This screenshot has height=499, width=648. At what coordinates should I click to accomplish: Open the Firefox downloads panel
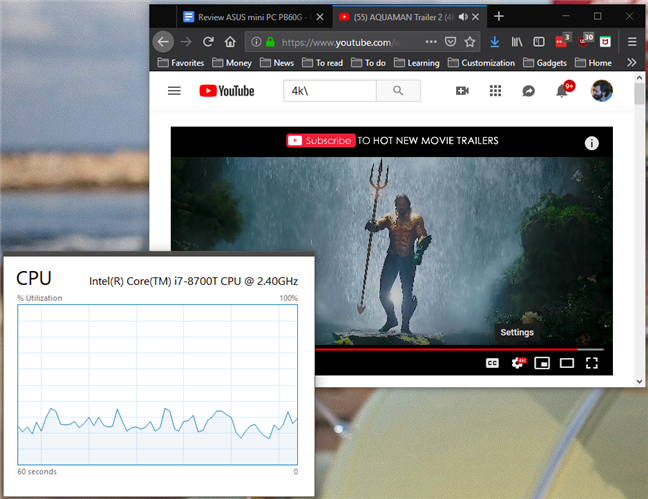tap(494, 42)
